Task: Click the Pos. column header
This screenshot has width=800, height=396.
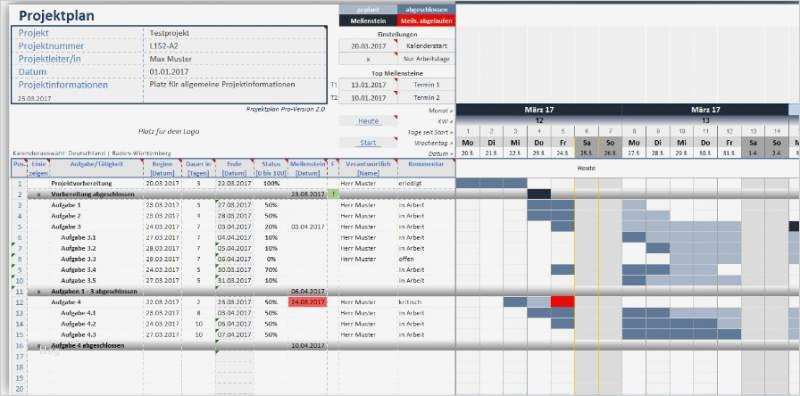Action: pyautogui.click(x=19, y=168)
